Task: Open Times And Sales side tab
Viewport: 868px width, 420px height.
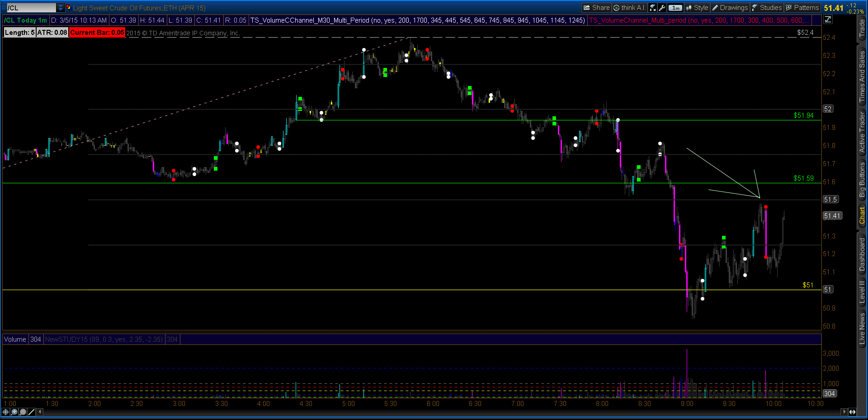Action: [862, 76]
